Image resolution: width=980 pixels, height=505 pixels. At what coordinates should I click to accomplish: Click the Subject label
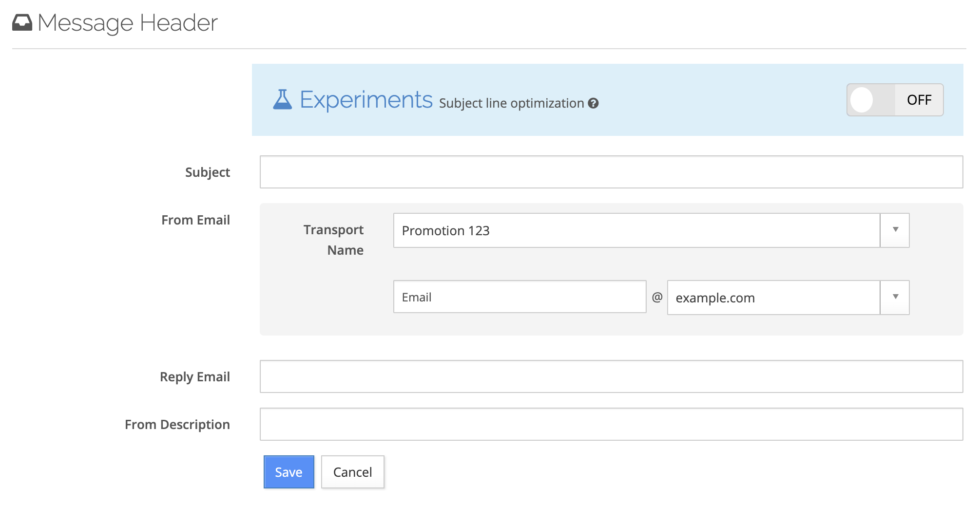point(207,172)
